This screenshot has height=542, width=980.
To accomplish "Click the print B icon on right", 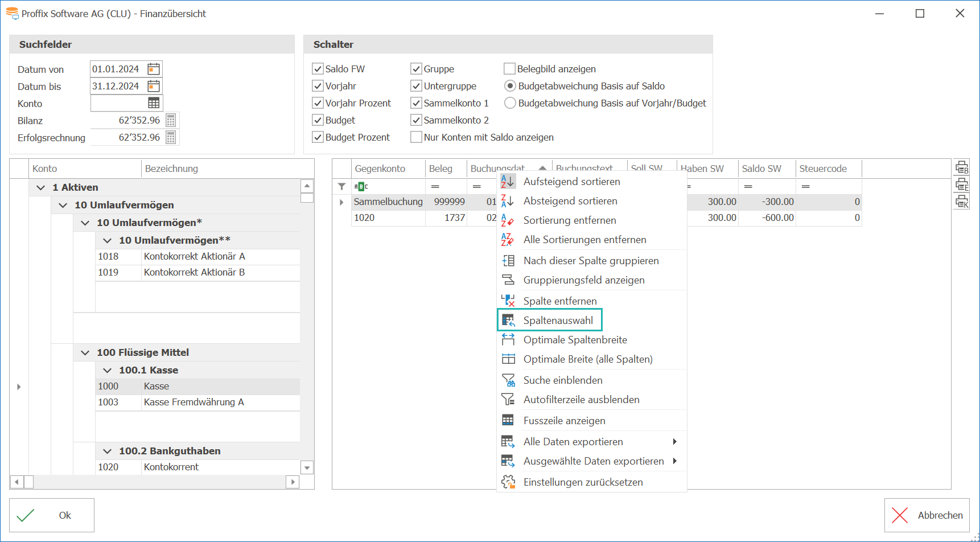I will coord(962,168).
